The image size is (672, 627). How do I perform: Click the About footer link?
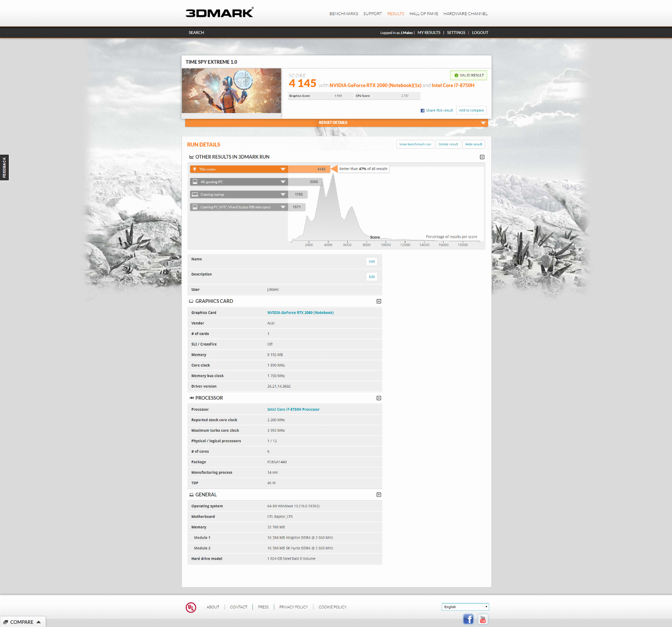pos(213,607)
